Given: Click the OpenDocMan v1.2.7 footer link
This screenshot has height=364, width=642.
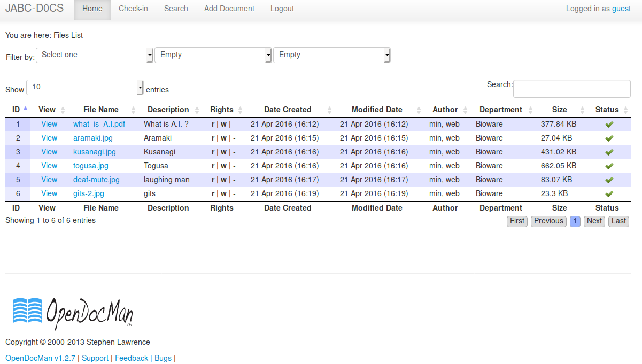Looking at the screenshot, I should [40, 358].
